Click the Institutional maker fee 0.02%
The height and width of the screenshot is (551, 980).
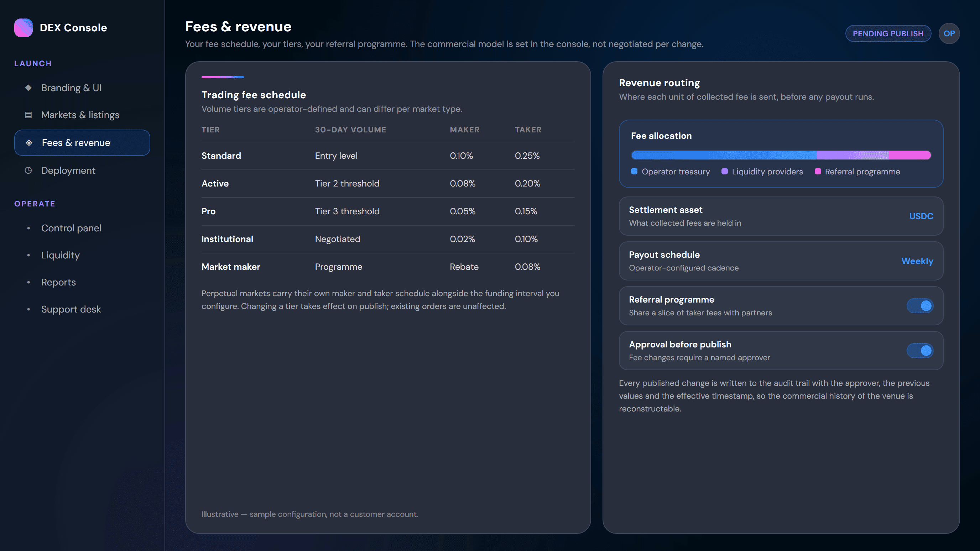tap(462, 239)
